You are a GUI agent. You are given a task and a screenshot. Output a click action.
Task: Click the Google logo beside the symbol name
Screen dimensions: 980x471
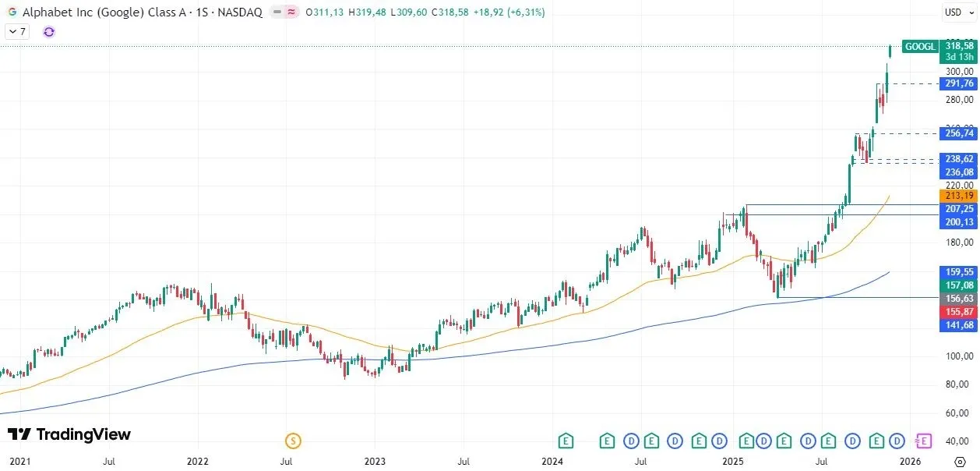12,12
